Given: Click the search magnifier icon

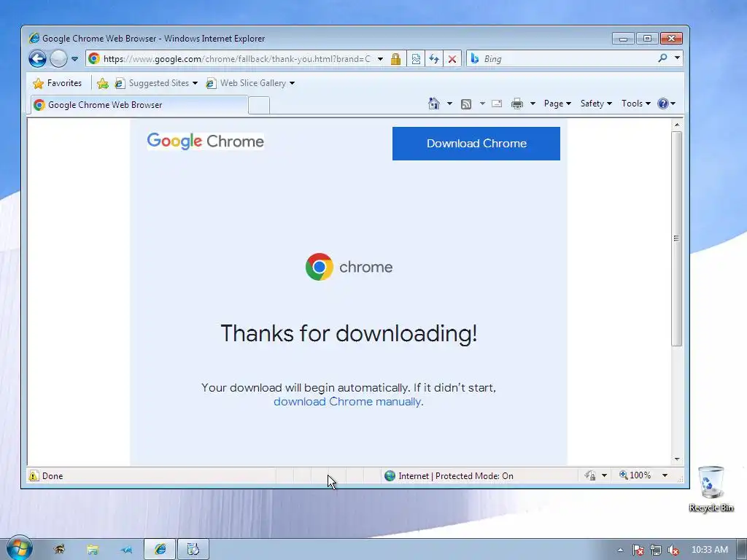Looking at the screenshot, I should pos(662,58).
